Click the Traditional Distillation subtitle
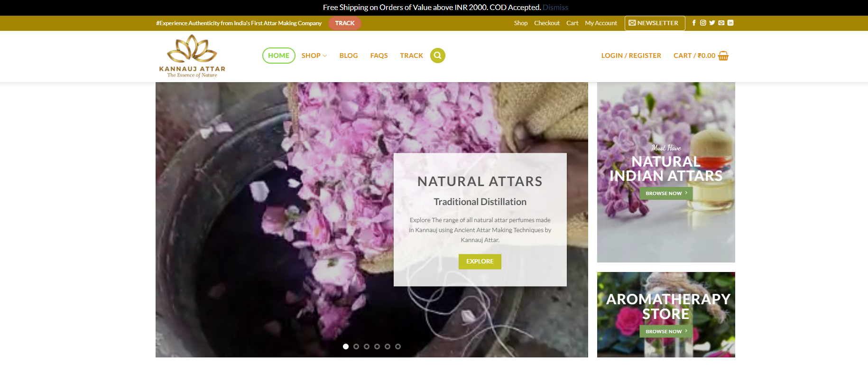868x375 pixels. 480,202
